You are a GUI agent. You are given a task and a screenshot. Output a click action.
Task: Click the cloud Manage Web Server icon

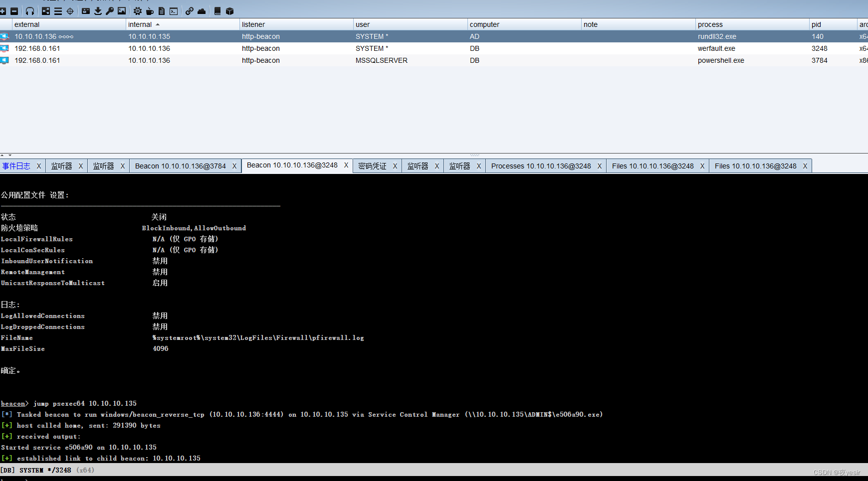[202, 11]
